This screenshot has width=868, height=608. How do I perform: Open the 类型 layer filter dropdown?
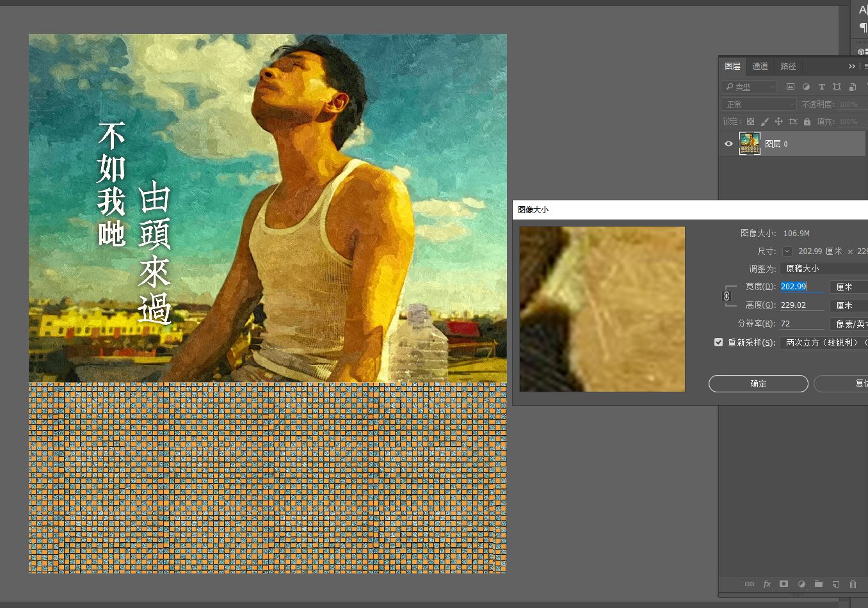(749, 86)
